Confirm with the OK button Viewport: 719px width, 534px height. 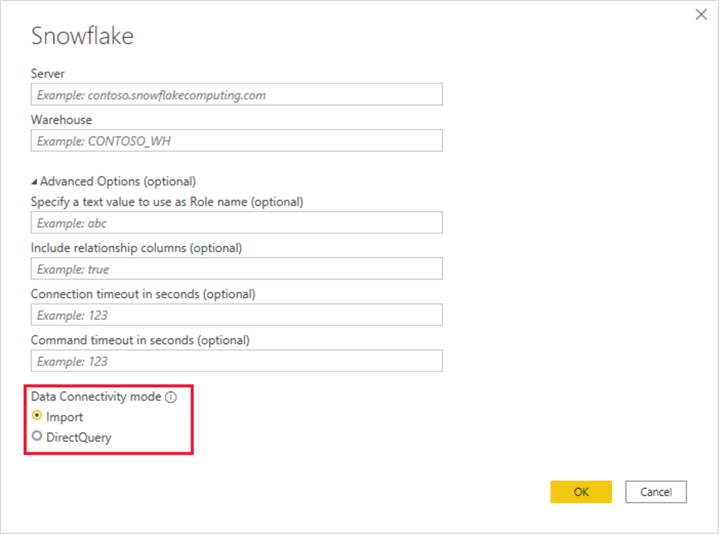[581, 492]
